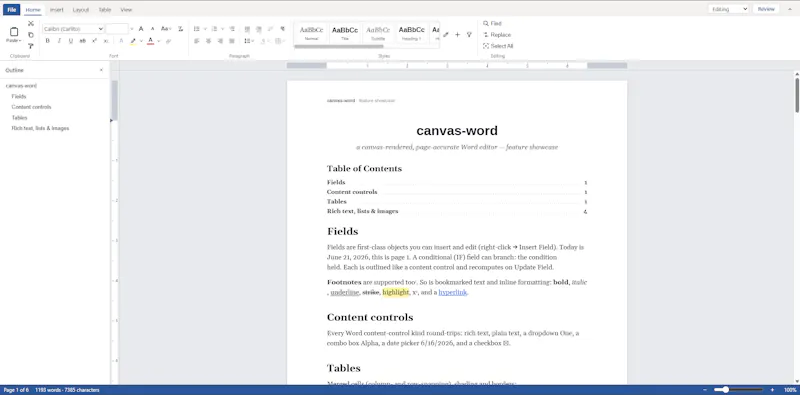Center-align the paragraph
Screen dimensions: 800x395
click(208, 41)
